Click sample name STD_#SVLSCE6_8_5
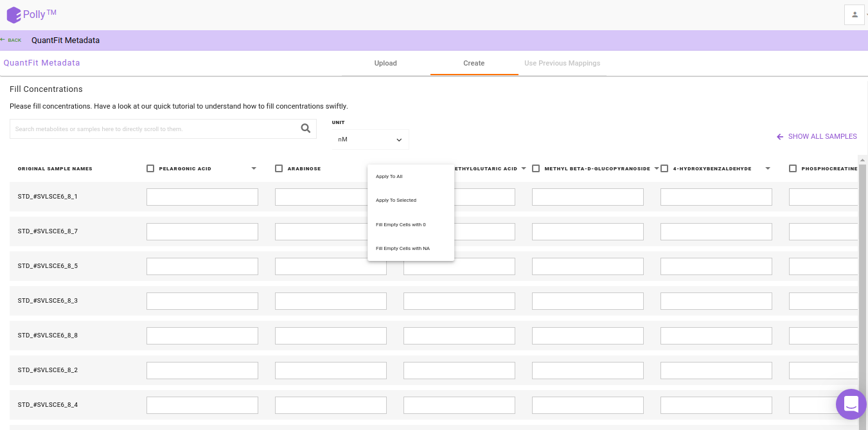This screenshot has width=868, height=430. (48, 266)
